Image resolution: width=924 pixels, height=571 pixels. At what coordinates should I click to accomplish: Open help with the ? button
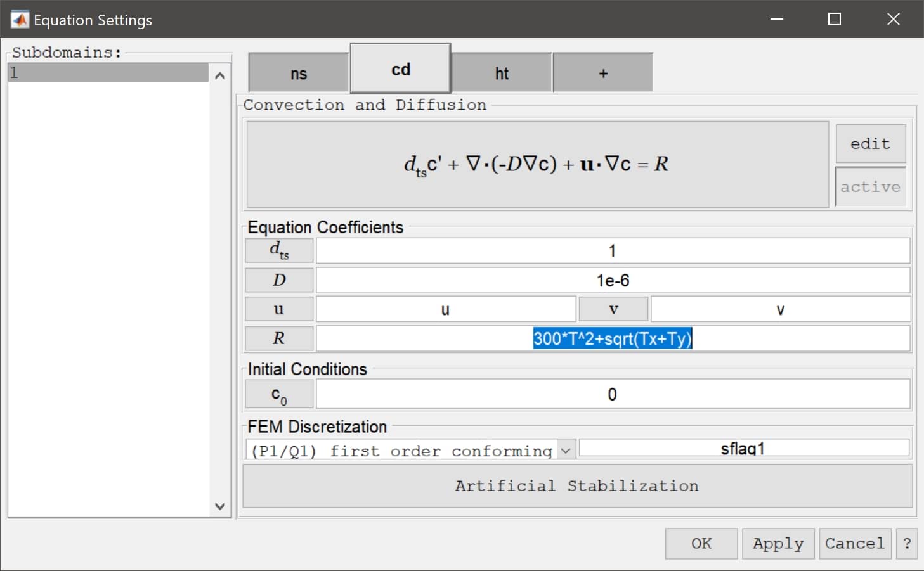tap(907, 544)
